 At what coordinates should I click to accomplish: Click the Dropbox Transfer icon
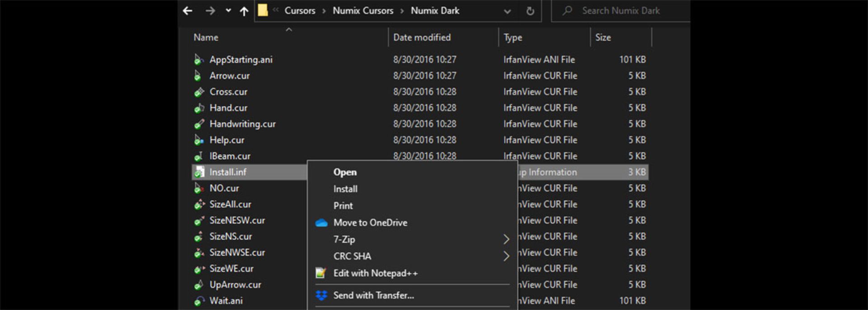click(x=321, y=296)
